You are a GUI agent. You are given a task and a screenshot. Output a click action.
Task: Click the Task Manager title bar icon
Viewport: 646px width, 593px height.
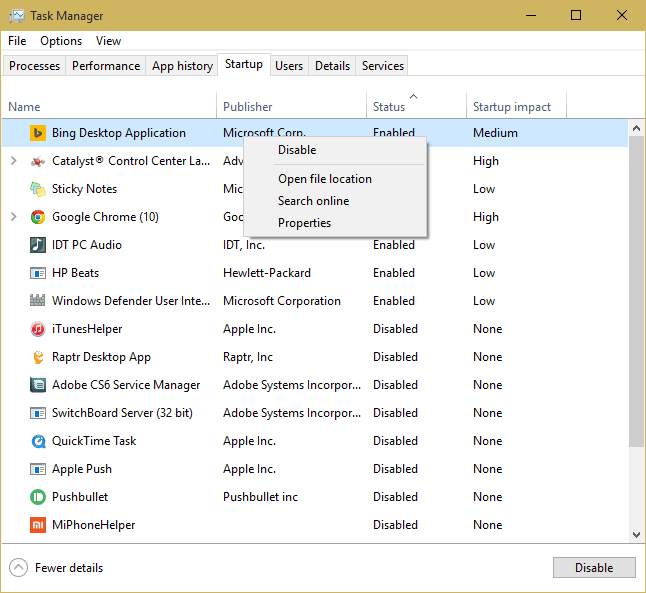[x=17, y=16]
